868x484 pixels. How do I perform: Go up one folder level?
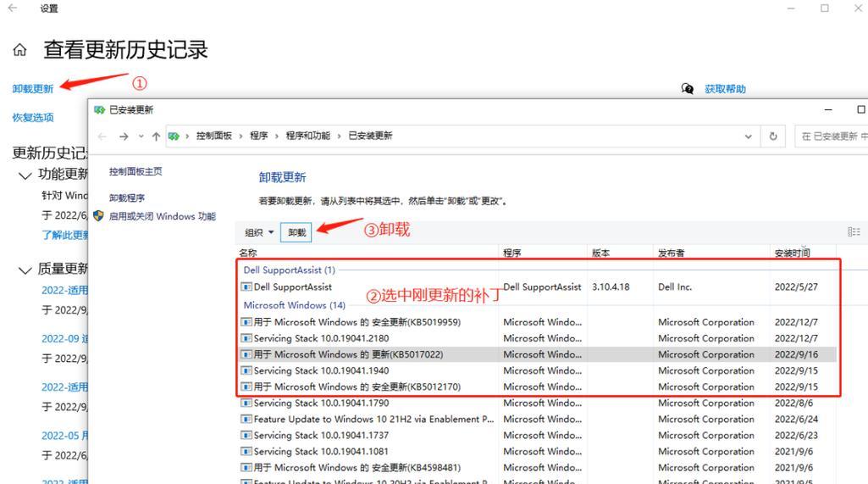156,136
